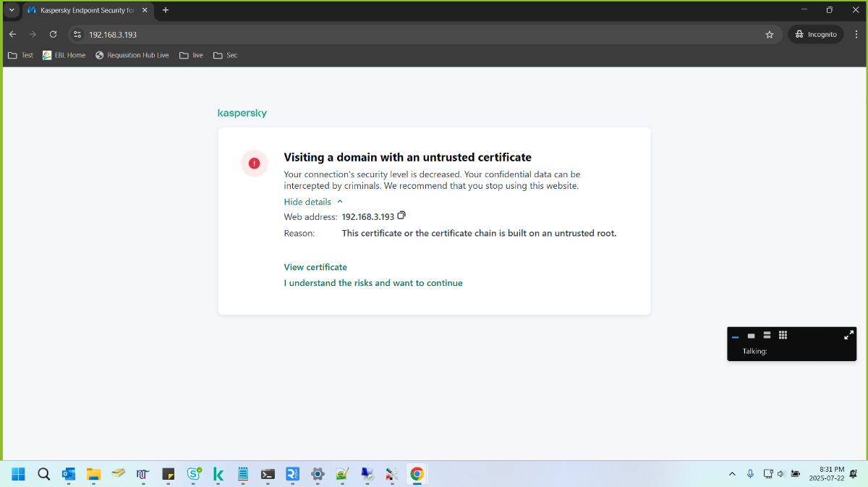Switch to the minimal strip view
Viewport: 868px width, 487px height.
(735, 336)
